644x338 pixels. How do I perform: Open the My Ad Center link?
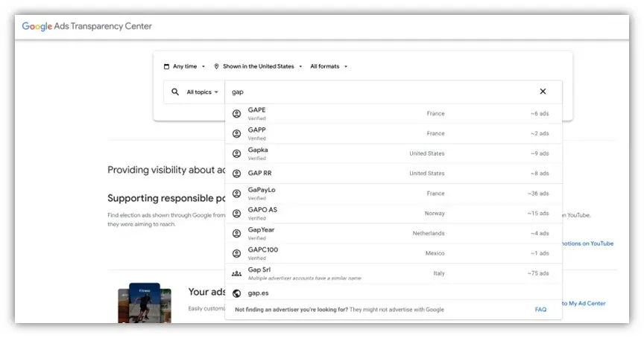tap(584, 304)
